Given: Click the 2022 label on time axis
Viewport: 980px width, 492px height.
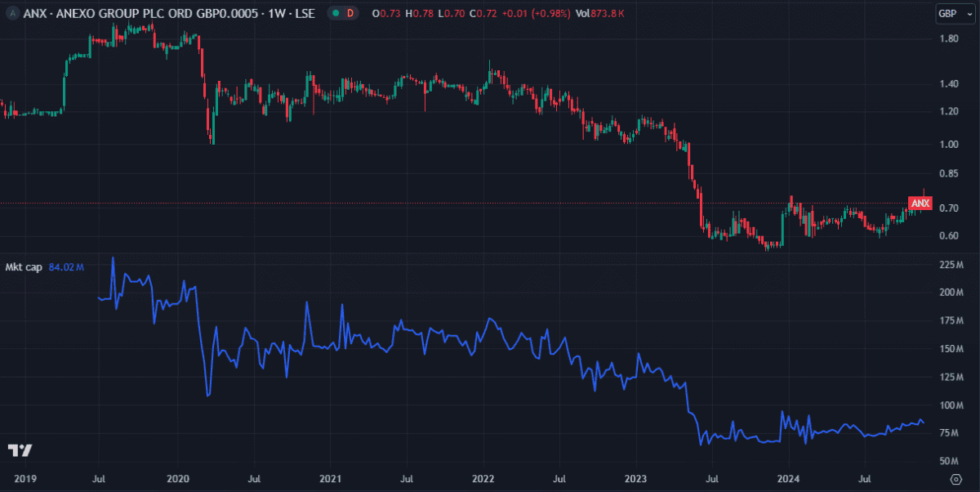Looking at the screenshot, I should [x=483, y=477].
